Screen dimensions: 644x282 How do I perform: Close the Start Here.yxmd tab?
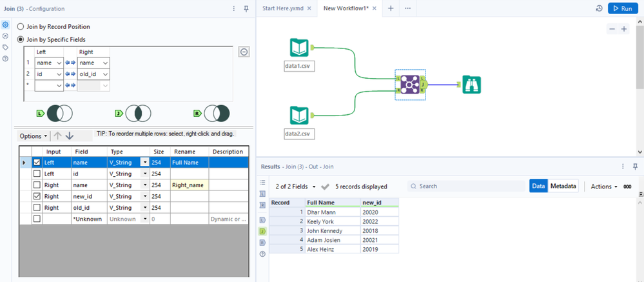tap(309, 8)
